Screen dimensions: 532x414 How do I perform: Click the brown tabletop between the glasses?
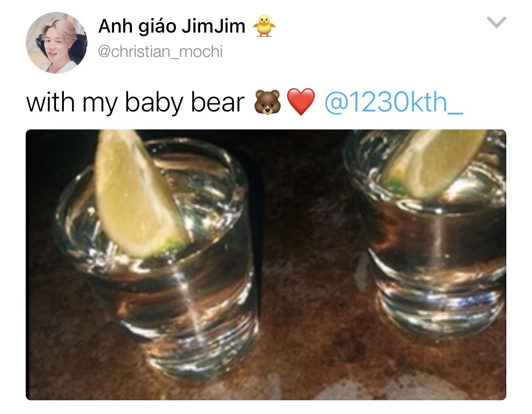[308, 257]
